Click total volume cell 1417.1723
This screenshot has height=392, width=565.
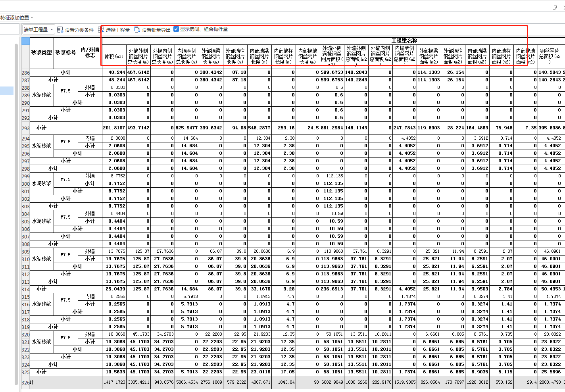pos(114,382)
